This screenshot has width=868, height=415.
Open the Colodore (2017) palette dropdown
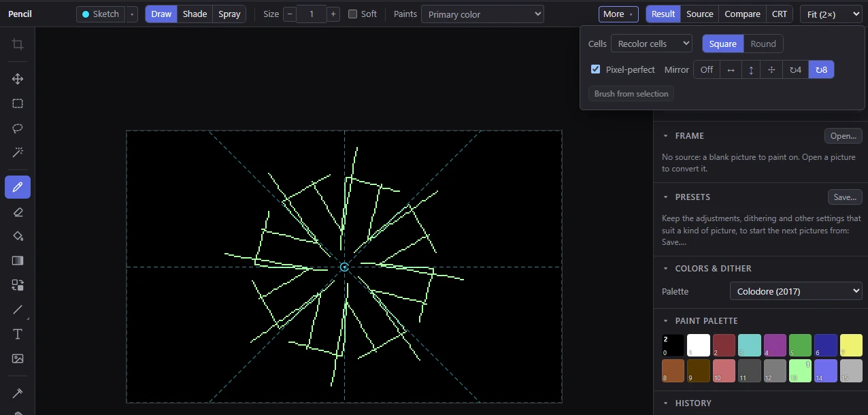tap(796, 291)
